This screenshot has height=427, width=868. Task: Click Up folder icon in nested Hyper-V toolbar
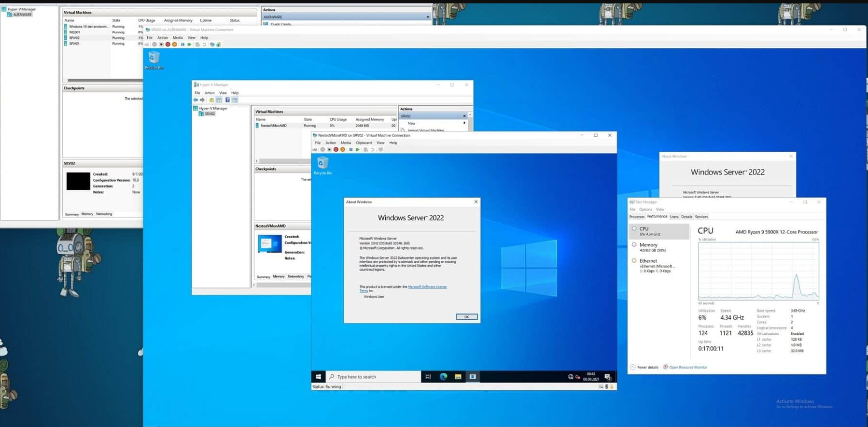point(211,100)
